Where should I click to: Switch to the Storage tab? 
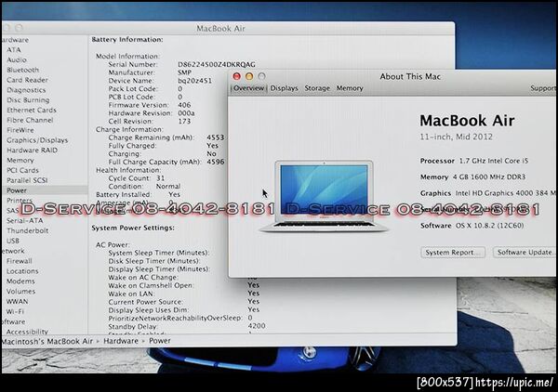click(x=317, y=88)
